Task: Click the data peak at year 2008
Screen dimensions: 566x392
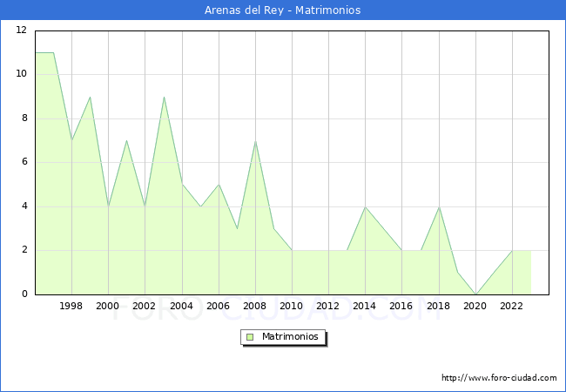Action: (255, 141)
